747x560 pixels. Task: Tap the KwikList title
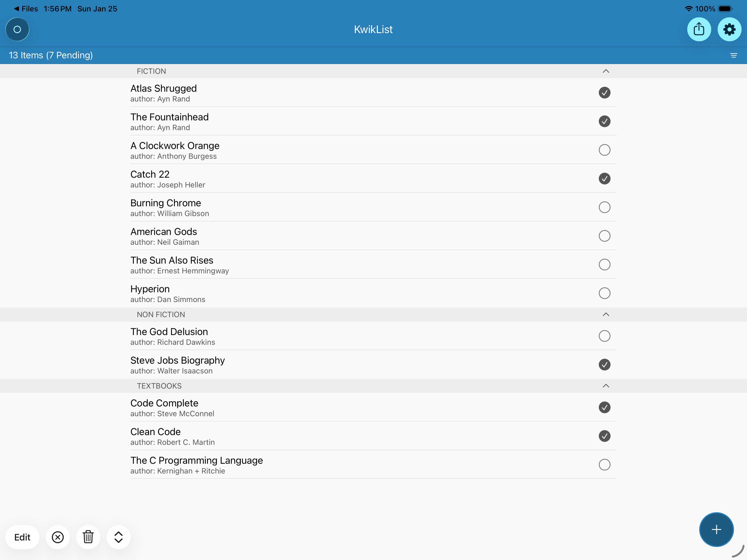point(373,29)
